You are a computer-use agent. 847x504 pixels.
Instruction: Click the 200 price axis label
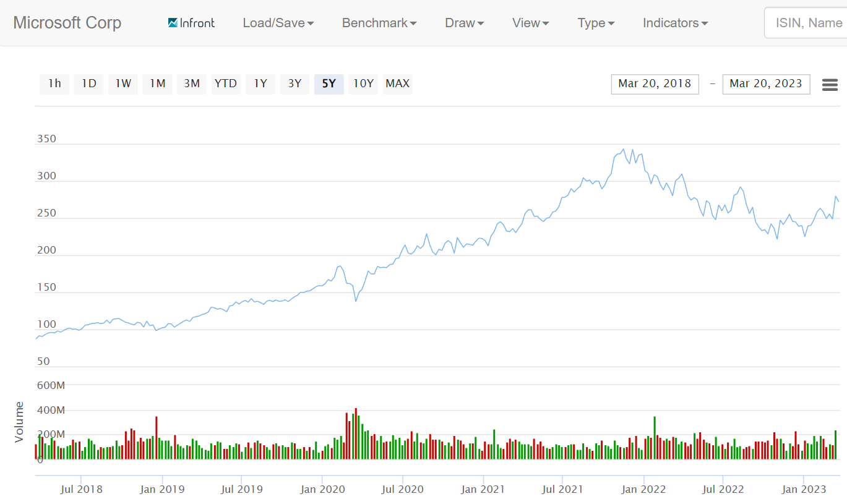[x=46, y=250]
